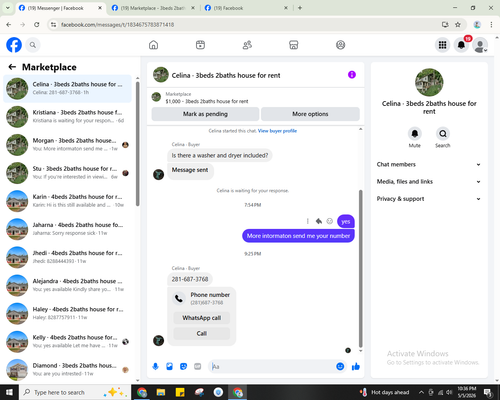Switch to Marketplace 3beds browser tab
This screenshot has width=500, height=400.
tap(153, 8)
